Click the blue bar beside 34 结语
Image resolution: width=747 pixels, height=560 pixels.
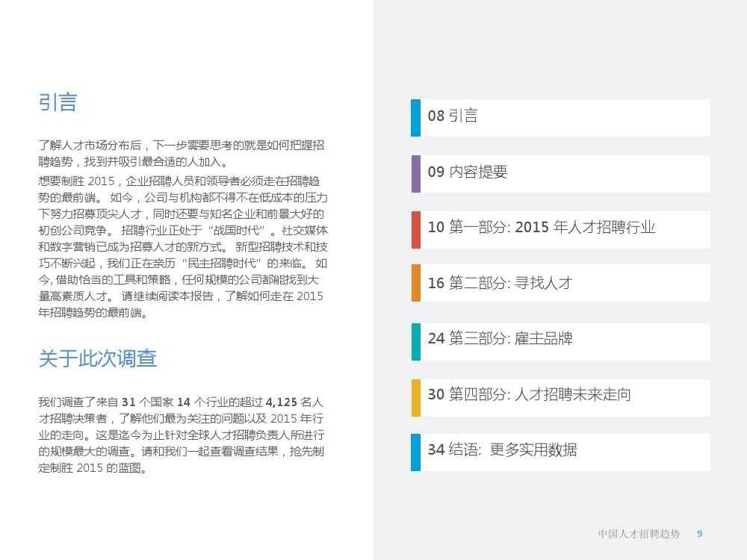click(415, 452)
